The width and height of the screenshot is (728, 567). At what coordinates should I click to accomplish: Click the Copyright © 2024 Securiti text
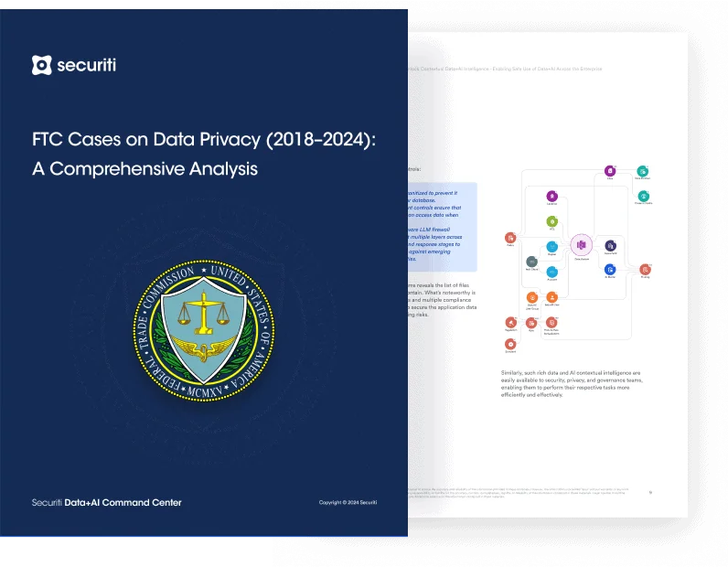pyautogui.click(x=348, y=503)
